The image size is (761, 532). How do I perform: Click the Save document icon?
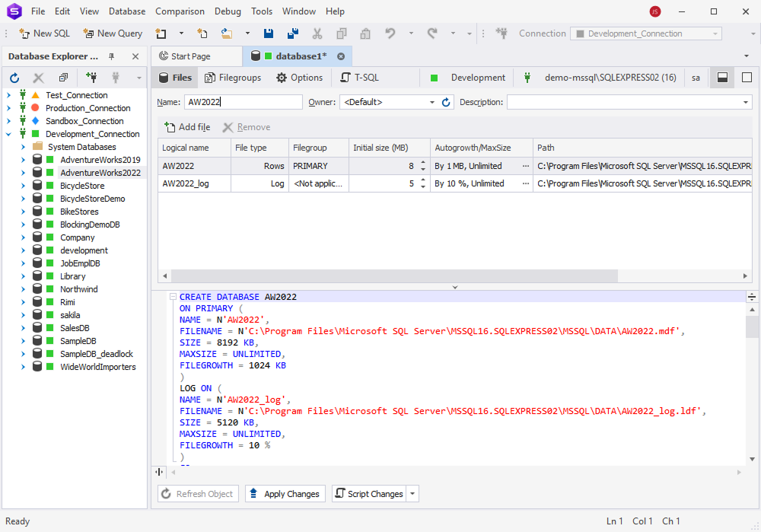268,33
